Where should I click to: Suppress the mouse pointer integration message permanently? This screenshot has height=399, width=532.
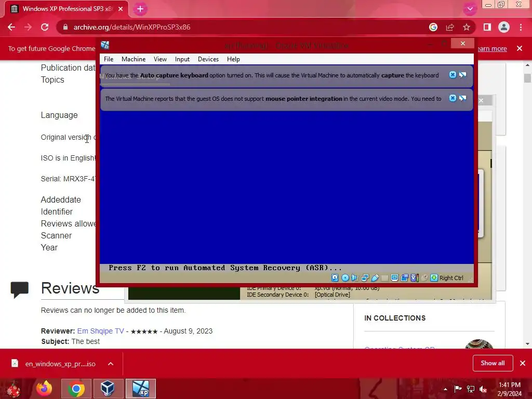point(463,98)
